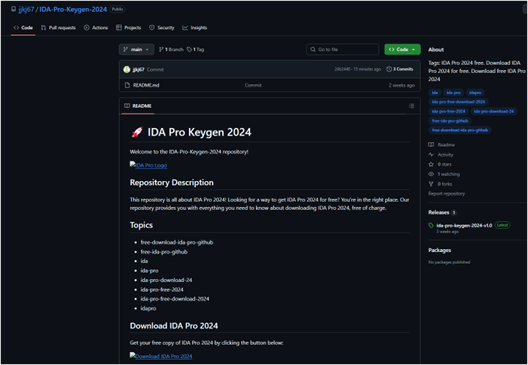Click the Download IDA Pro 2024 image link
Viewport: 528px width, 365px height.
(161, 356)
